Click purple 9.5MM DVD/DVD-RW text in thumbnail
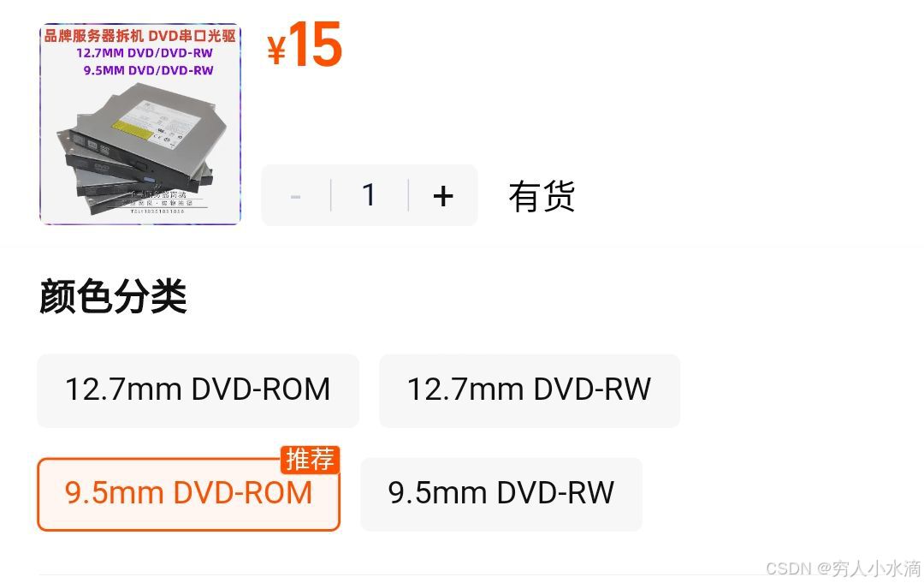 (x=149, y=70)
